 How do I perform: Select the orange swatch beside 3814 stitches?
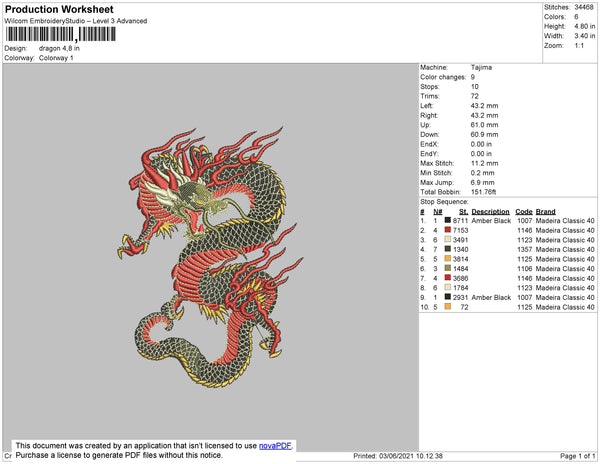[x=447, y=259]
